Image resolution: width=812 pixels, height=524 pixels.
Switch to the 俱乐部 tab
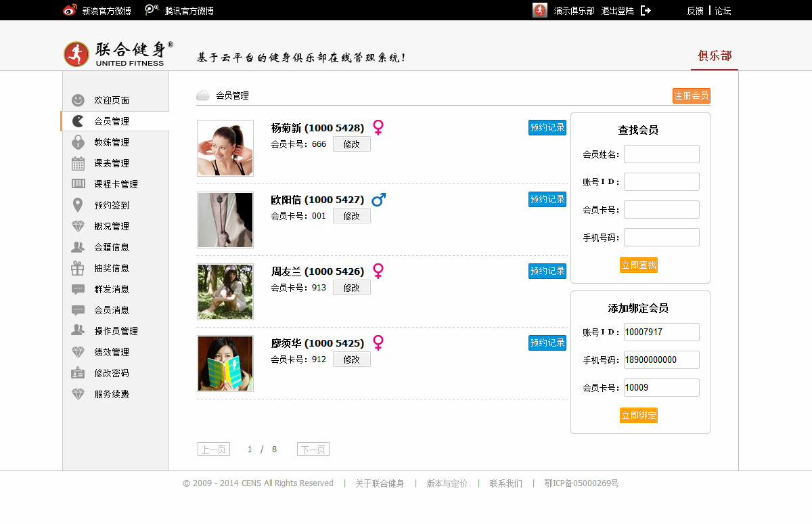pos(715,56)
